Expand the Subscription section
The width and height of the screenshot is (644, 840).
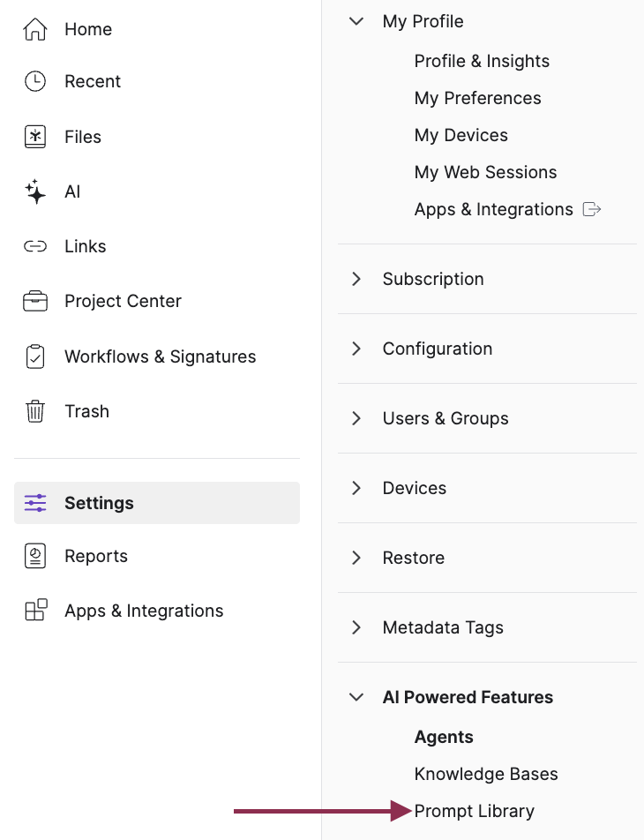pyautogui.click(x=356, y=279)
